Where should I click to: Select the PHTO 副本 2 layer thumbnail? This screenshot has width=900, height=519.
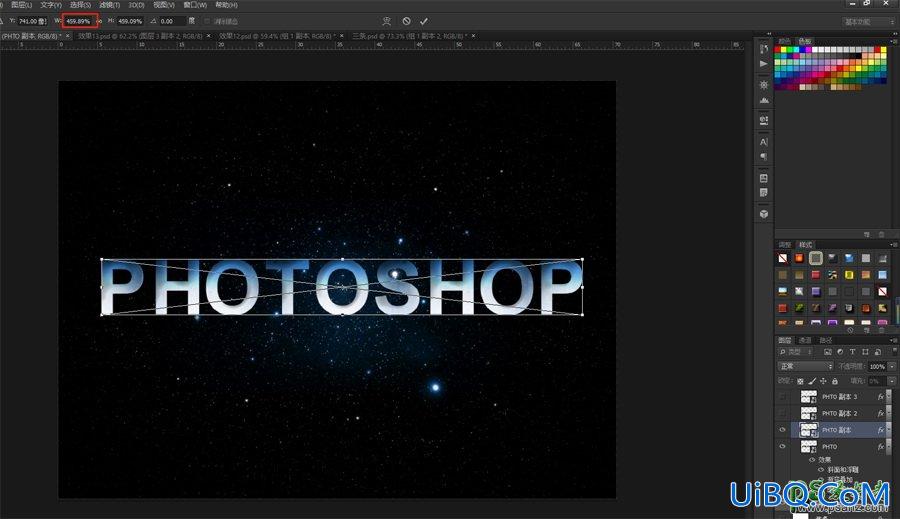click(809, 413)
